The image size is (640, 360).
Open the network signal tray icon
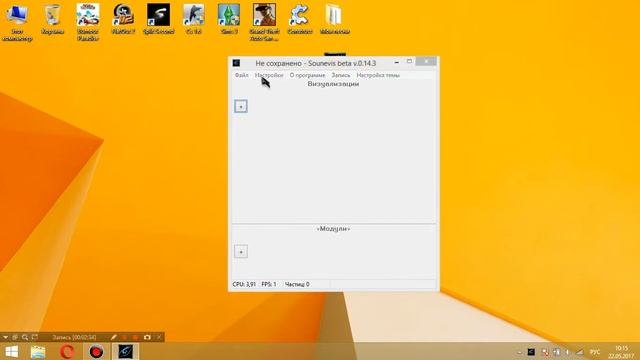pos(580,352)
